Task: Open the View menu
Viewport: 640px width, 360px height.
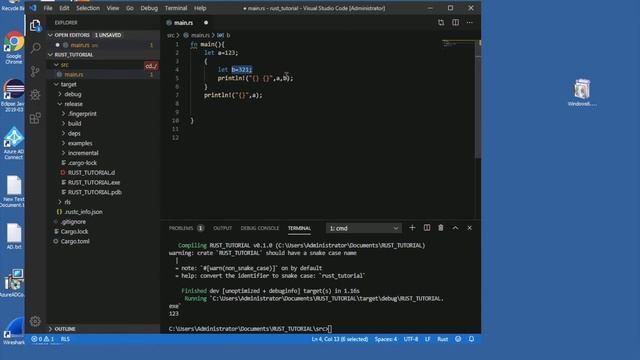Action: coord(113,8)
